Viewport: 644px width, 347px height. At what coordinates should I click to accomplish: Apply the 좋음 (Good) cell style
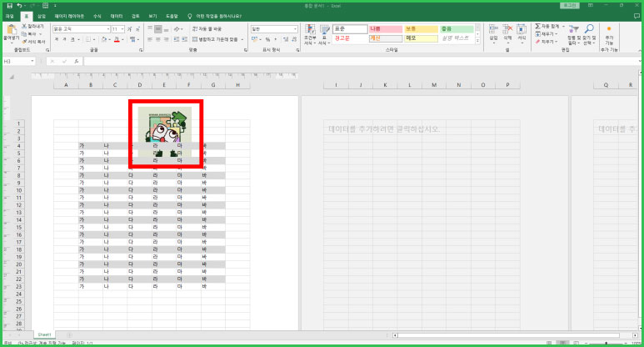pyautogui.click(x=457, y=29)
